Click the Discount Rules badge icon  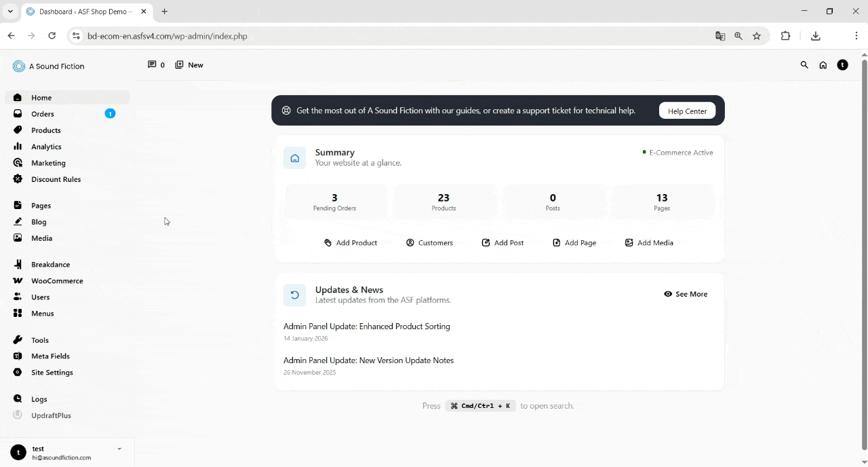tap(18, 179)
